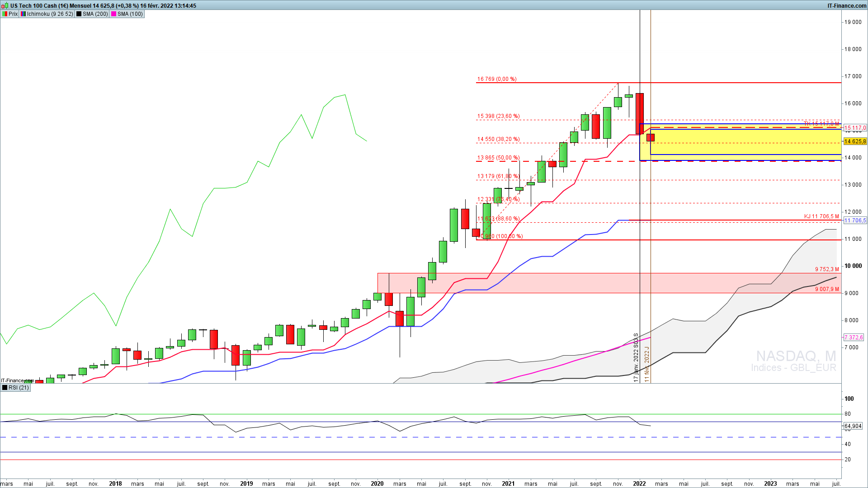Click the IT-Finance.com watermark above RSI panel
The width and height of the screenshot is (868, 488).
(17, 381)
